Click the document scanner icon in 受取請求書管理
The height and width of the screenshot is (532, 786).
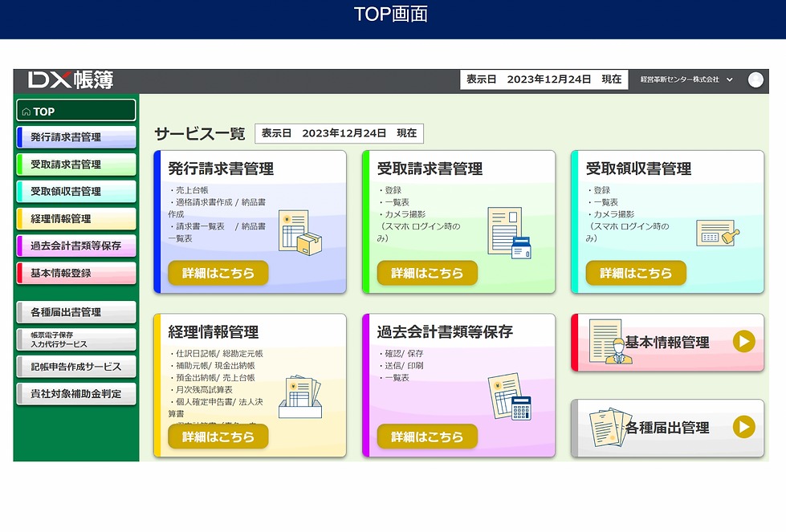coord(509,233)
